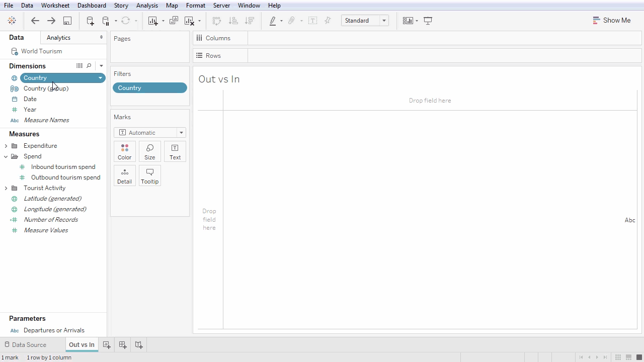Expand the Expenditure folder

click(6, 146)
